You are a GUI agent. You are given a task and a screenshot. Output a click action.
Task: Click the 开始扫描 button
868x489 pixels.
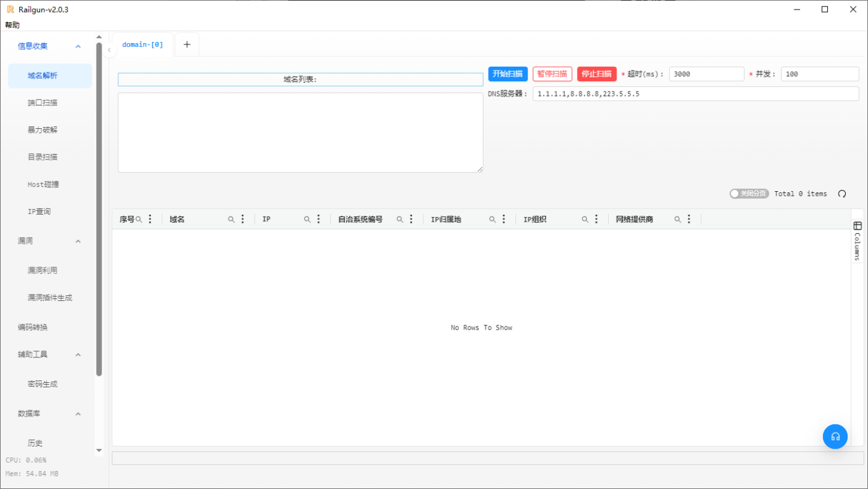pos(508,74)
